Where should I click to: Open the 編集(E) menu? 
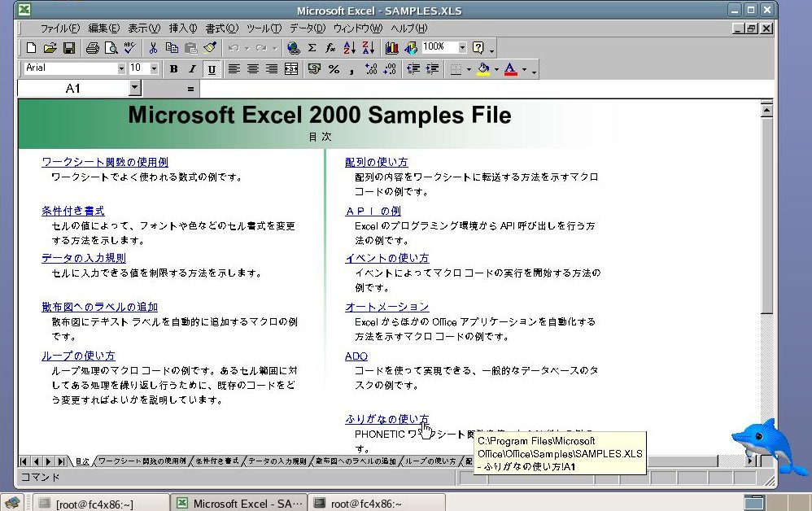pos(103,28)
